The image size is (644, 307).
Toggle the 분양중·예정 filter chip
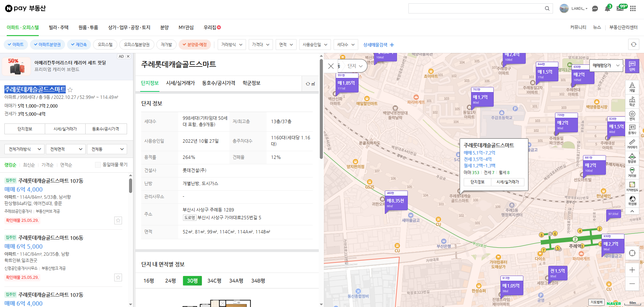195,45
